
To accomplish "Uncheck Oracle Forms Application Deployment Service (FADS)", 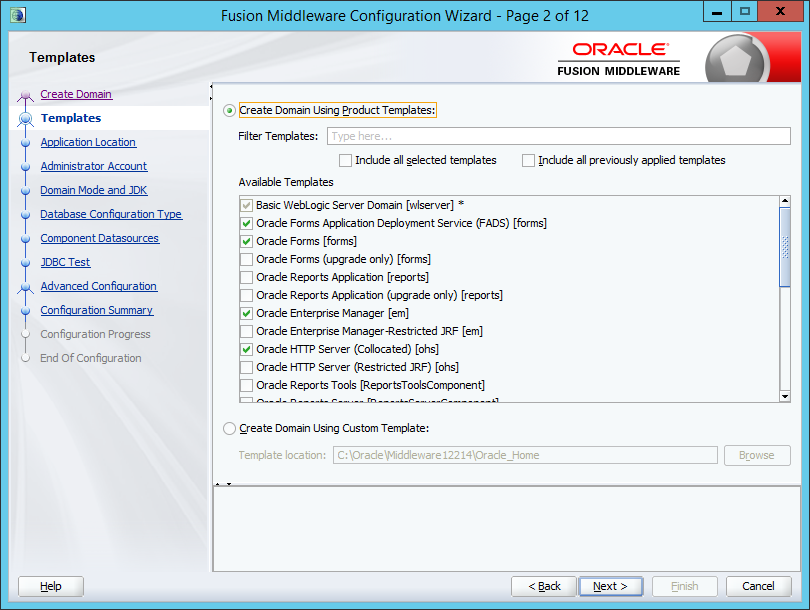I will (x=246, y=224).
